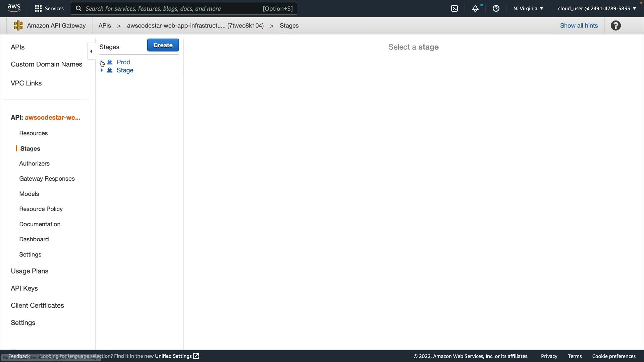The image size is (644, 362).
Task: Open the Services grid menu icon
Action: click(38, 8)
